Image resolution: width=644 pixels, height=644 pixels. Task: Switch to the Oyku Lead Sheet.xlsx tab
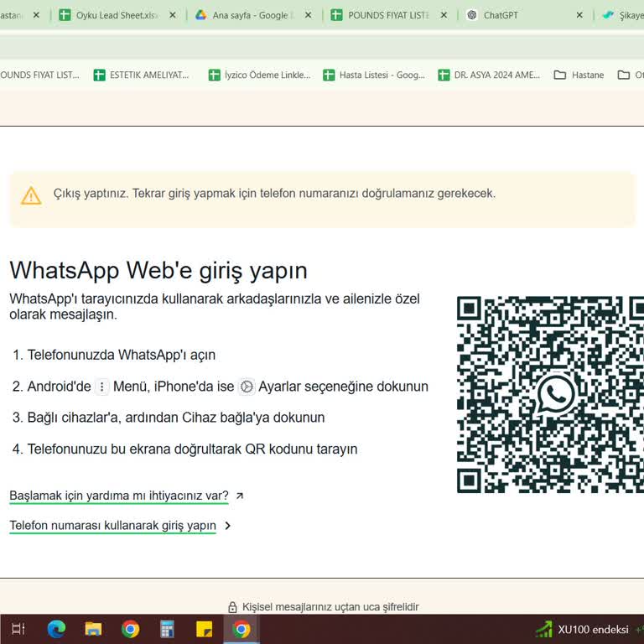tap(117, 15)
